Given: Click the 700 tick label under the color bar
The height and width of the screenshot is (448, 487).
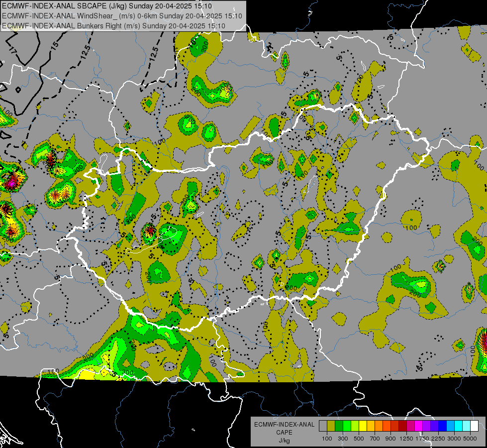Looking at the screenshot, I should (375, 439).
